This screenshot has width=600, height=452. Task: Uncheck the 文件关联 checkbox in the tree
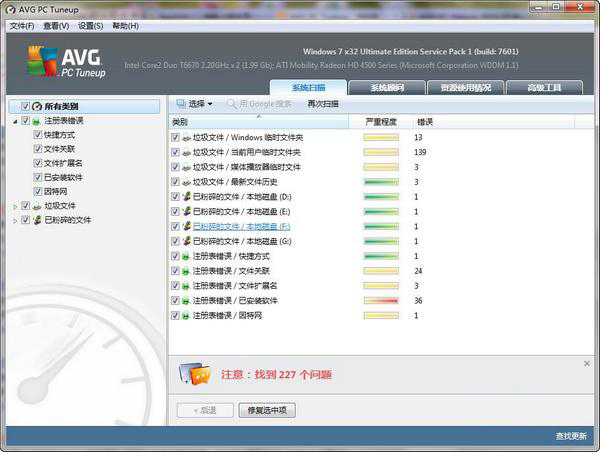(x=38, y=149)
